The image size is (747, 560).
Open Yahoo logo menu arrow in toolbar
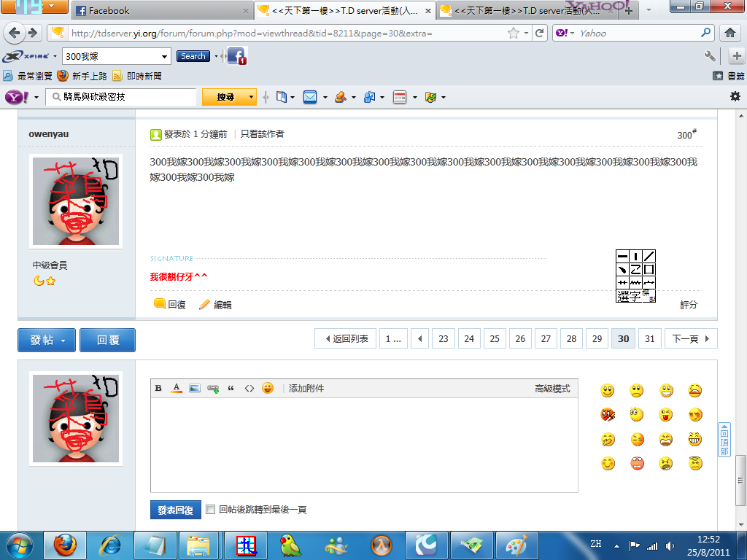(36, 97)
